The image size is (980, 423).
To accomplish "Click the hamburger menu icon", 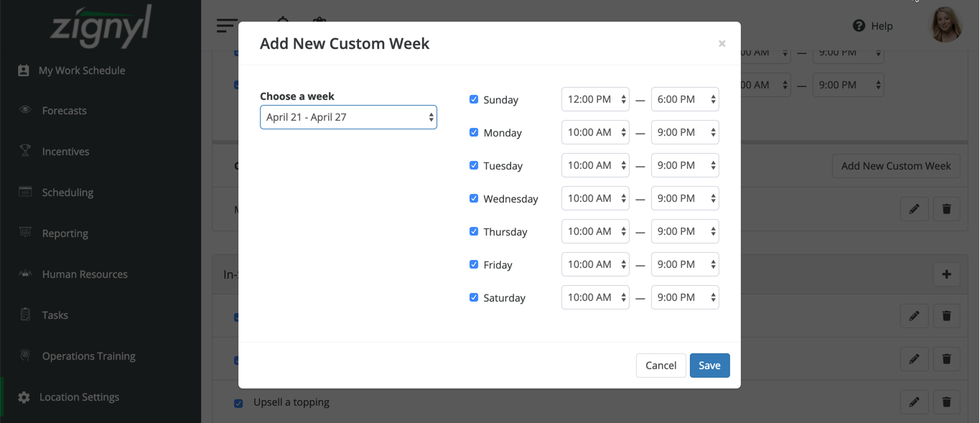I will point(226,26).
